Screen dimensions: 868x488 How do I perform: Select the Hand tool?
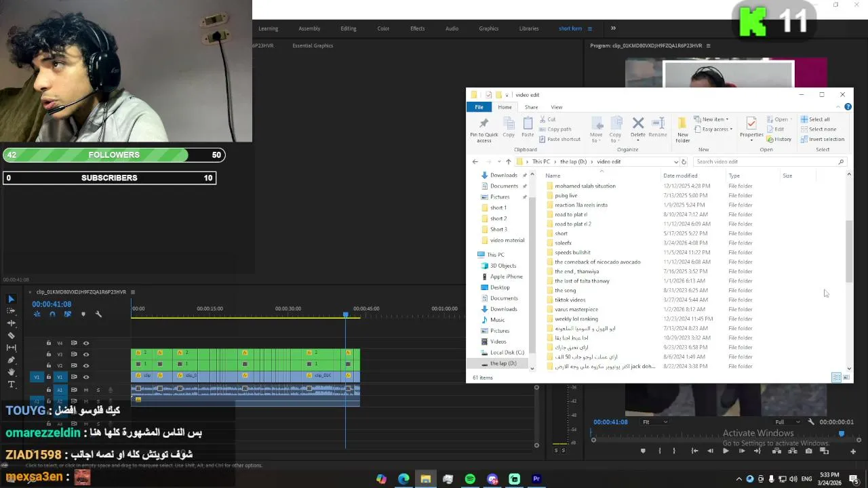coord(11,372)
